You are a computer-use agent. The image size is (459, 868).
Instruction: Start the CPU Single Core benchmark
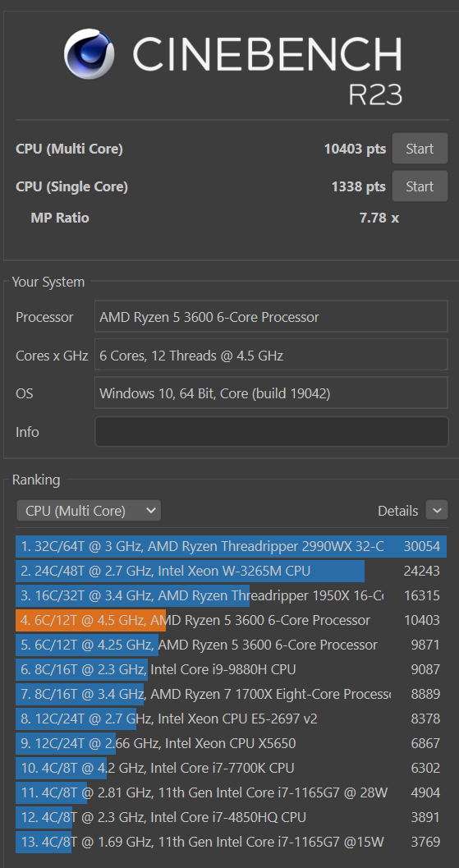[420, 186]
